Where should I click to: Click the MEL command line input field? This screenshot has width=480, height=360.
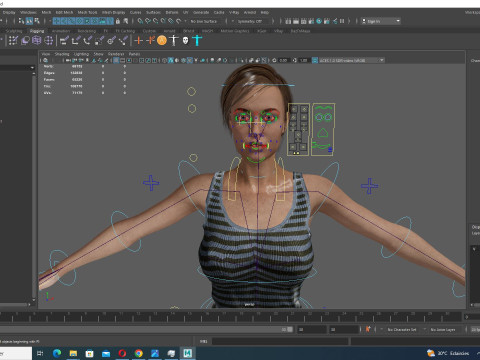[x=280, y=341]
